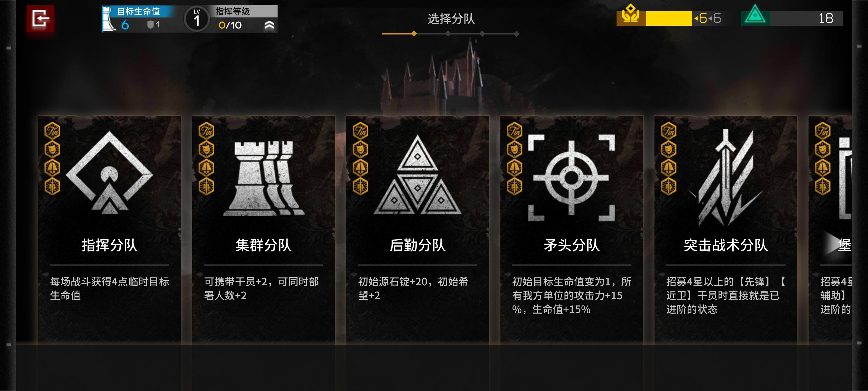The height and width of the screenshot is (391, 868).
Task: Click the red exit icon
Action: (x=40, y=18)
